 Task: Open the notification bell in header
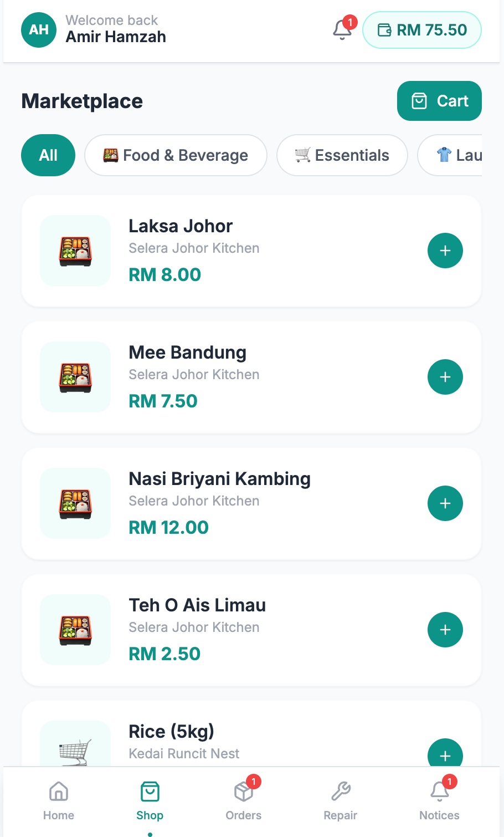point(343,29)
